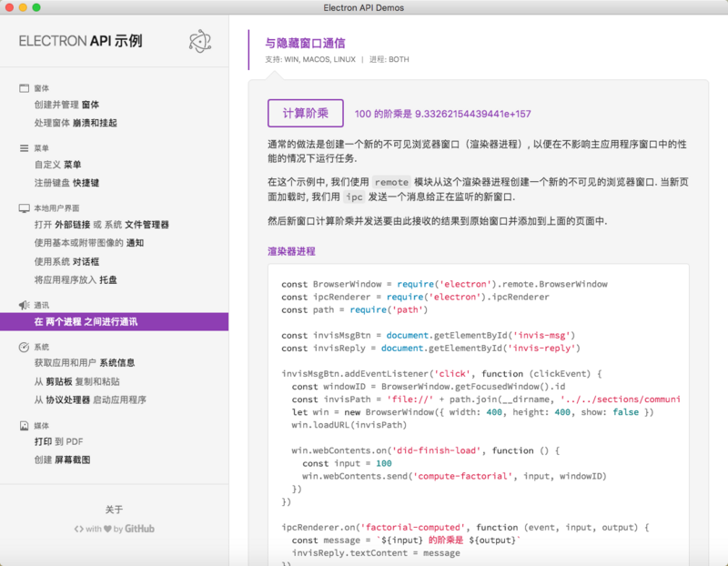Click the 系统 gauge section icon
The height and width of the screenshot is (566, 728).
click(x=25, y=347)
